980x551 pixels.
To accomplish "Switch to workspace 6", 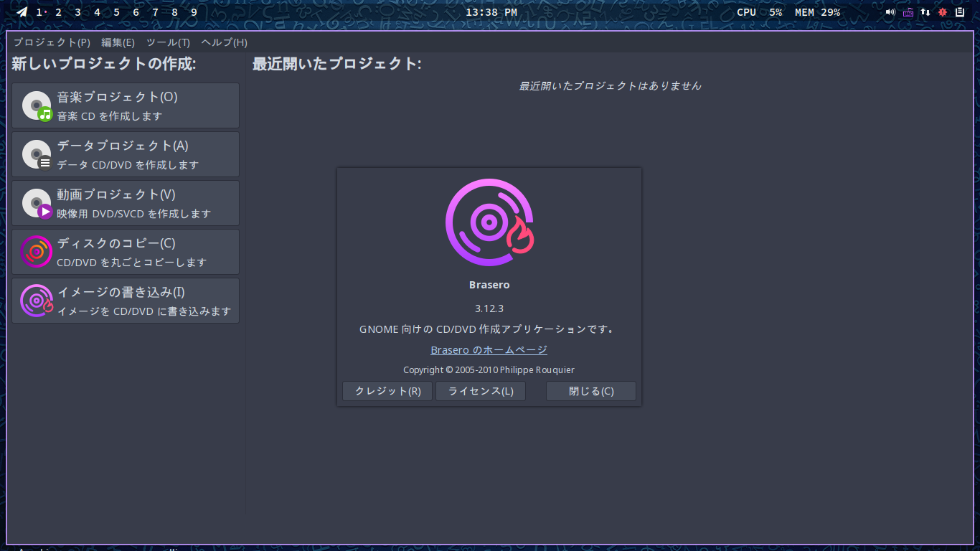I will [136, 12].
